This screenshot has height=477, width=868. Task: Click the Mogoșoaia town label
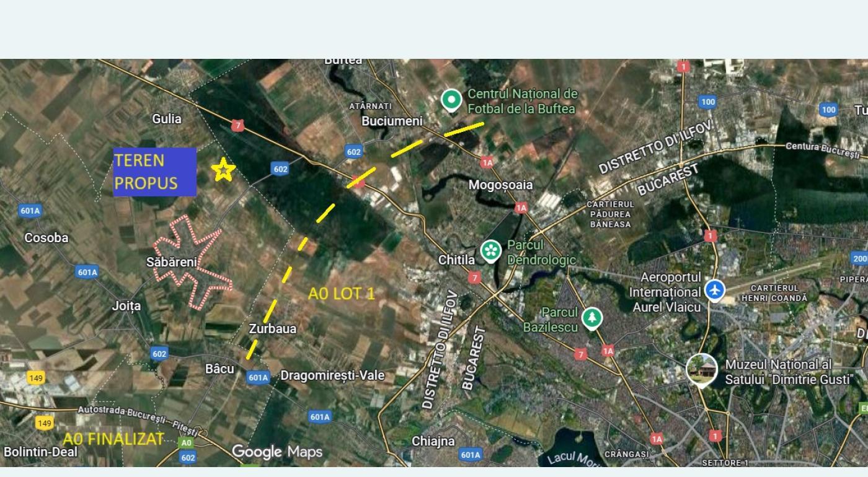(500, 185)
